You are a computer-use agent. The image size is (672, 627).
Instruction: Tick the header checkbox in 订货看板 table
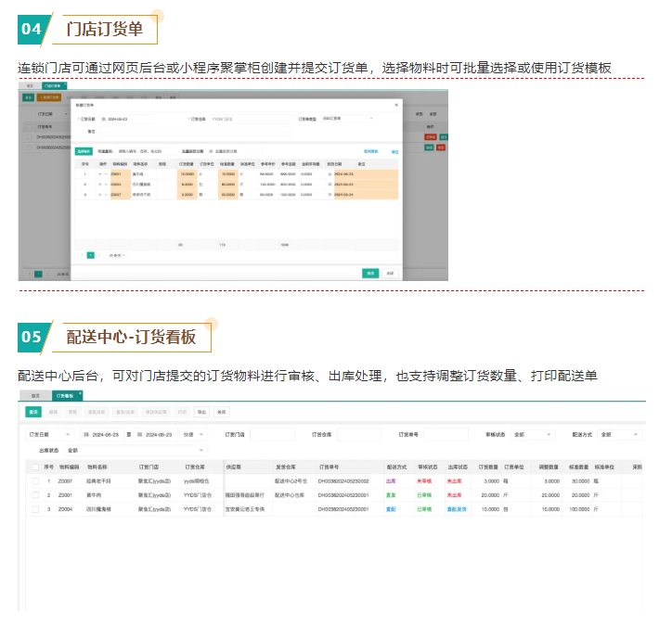[x=35, y=467]
